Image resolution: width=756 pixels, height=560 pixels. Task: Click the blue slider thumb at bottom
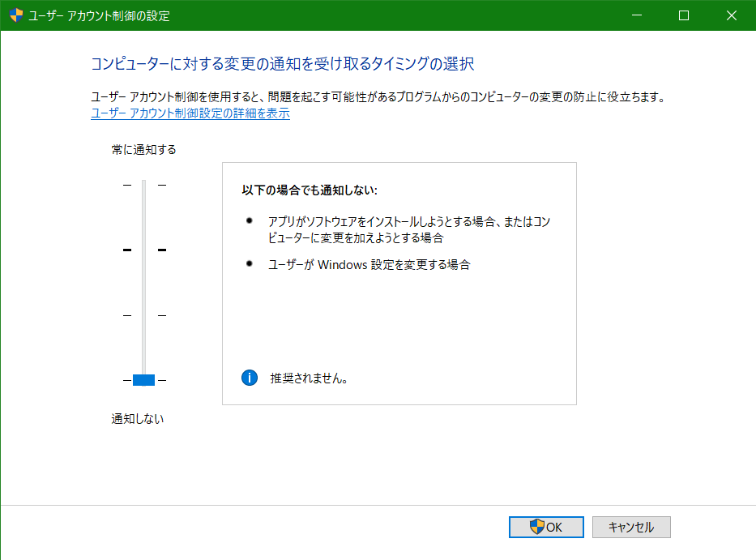[x=143, y=380]
